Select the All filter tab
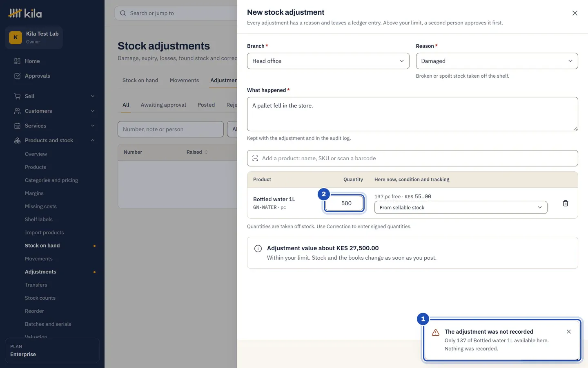This screenshot has height=368, width=588. 126,105
